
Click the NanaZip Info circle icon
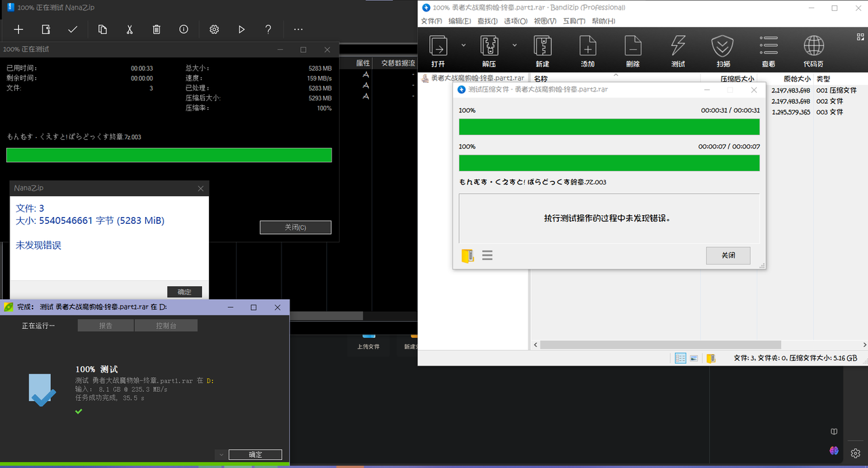[x=184, y=30]
